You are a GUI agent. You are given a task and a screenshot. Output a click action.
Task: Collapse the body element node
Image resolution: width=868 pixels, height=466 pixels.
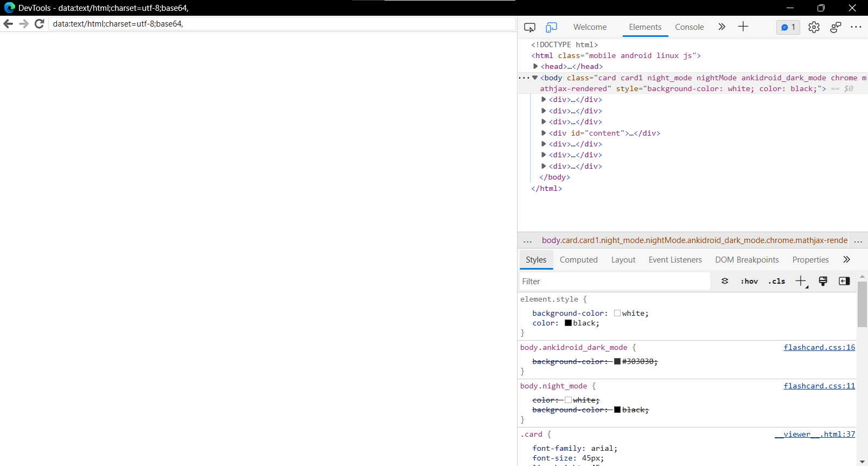coord(535,78)
